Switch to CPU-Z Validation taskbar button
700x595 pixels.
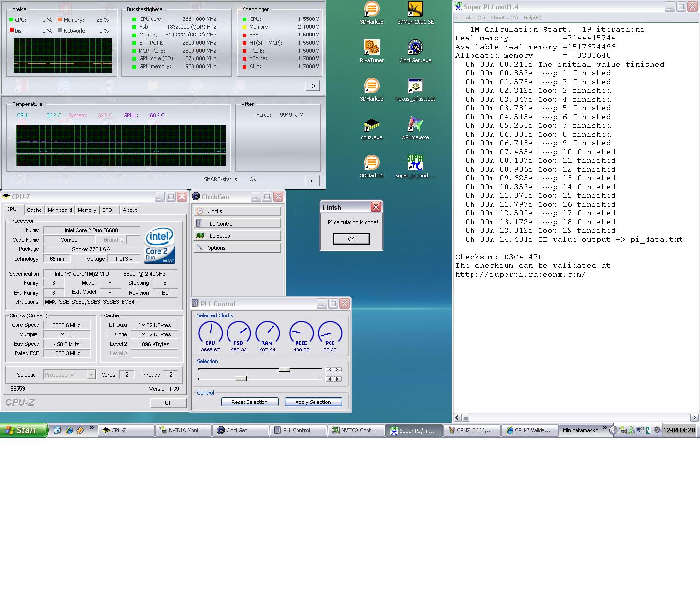click(529, 430)
